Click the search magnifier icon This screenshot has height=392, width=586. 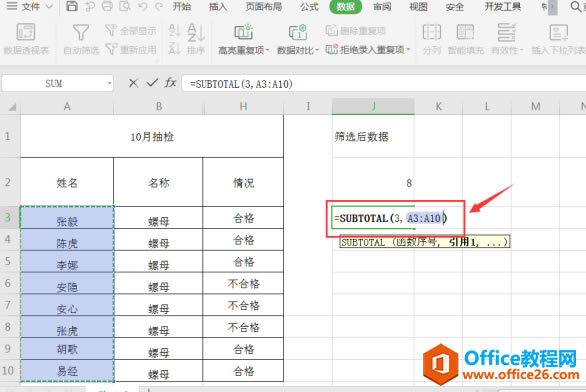tap(576, 7)
